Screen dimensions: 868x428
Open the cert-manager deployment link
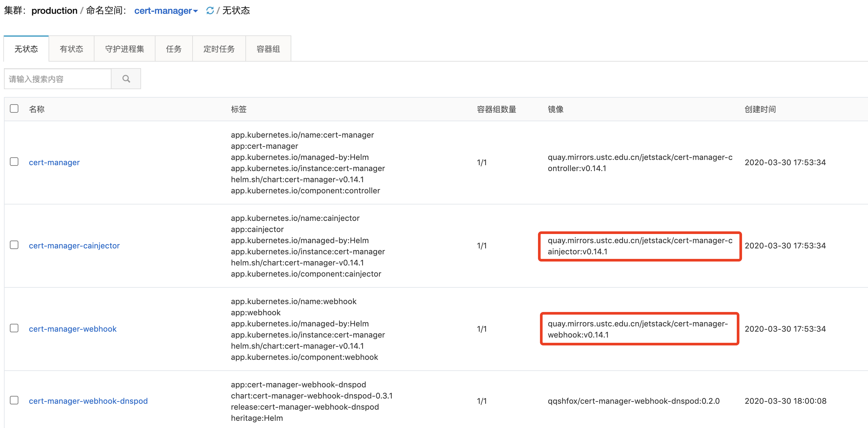point(54,162)
